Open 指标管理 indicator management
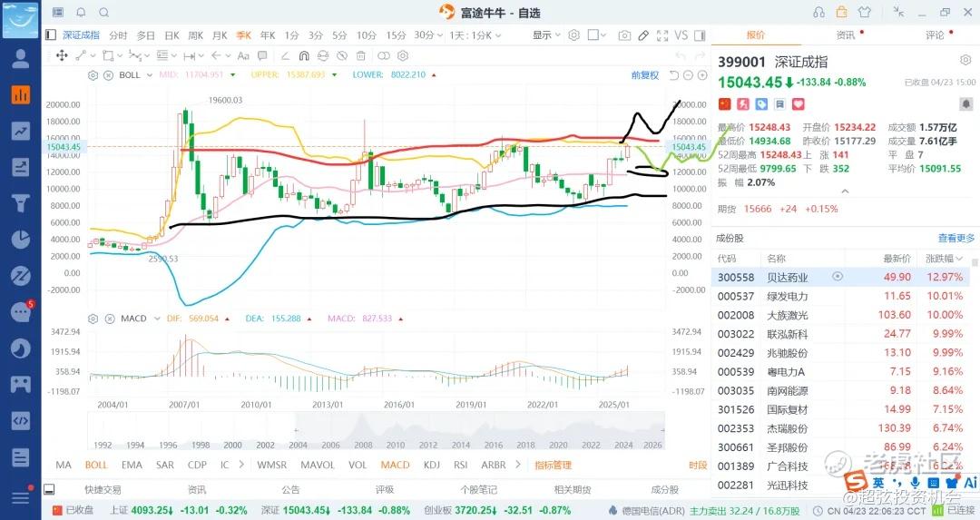The image size is (980, 520). [x=554, y=465]
